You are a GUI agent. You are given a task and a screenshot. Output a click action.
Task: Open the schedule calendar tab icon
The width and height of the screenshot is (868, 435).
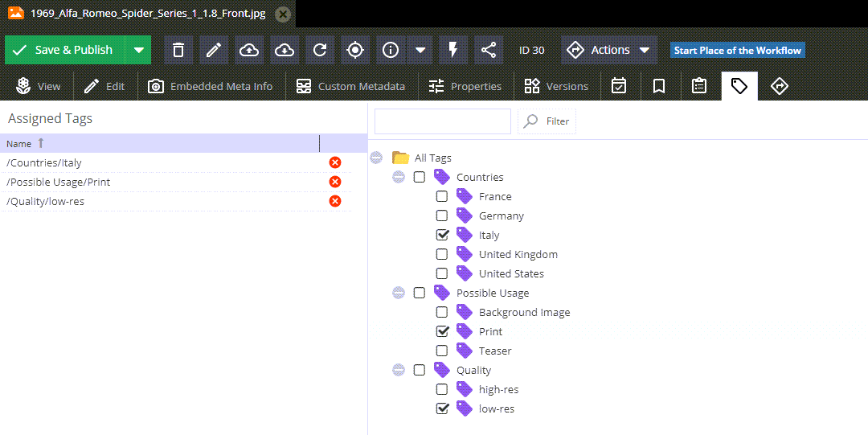618,87
